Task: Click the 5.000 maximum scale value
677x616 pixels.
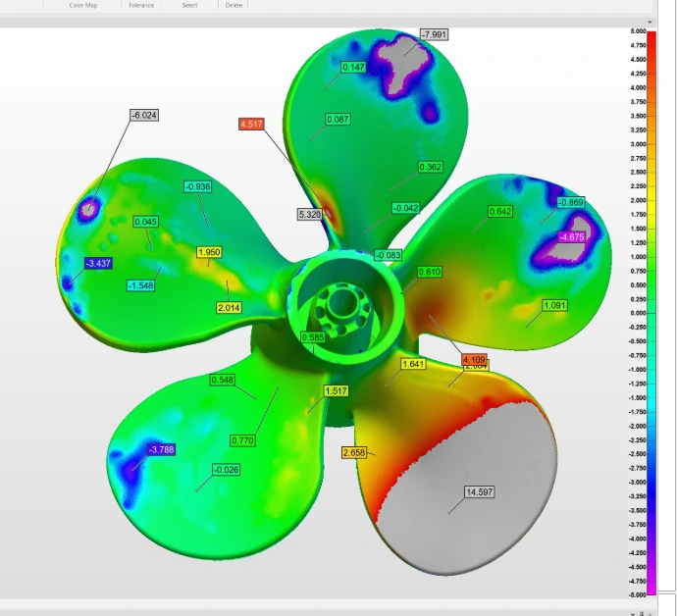Action: pos(638,31)
